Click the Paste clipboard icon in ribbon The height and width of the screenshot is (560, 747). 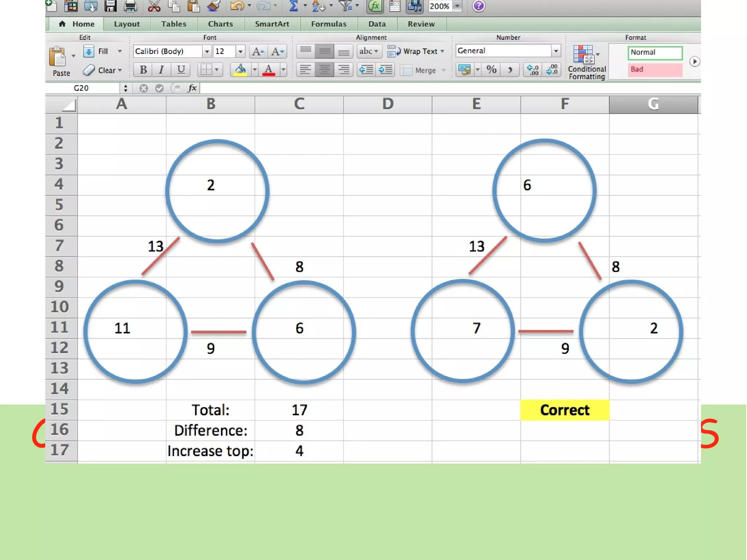click(x=58, y=57)
